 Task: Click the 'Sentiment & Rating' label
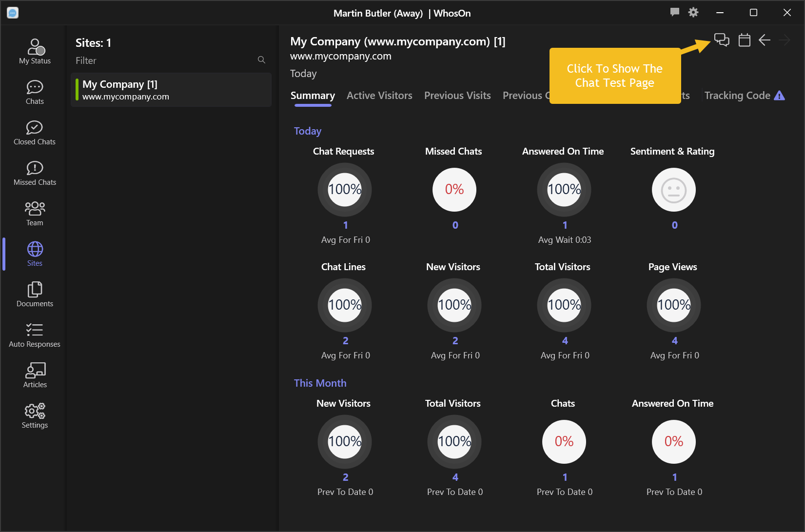point(672,151)
